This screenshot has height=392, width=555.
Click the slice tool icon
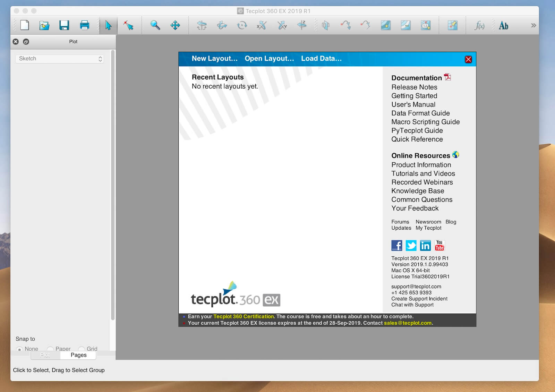coord(325,25)
